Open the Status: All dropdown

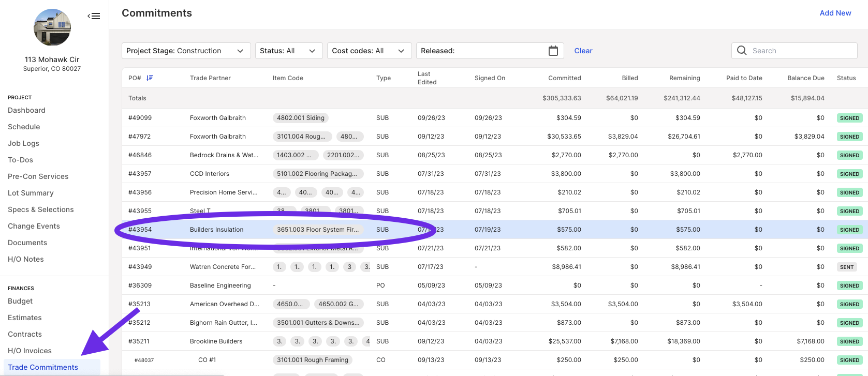[x=289, y=51]
